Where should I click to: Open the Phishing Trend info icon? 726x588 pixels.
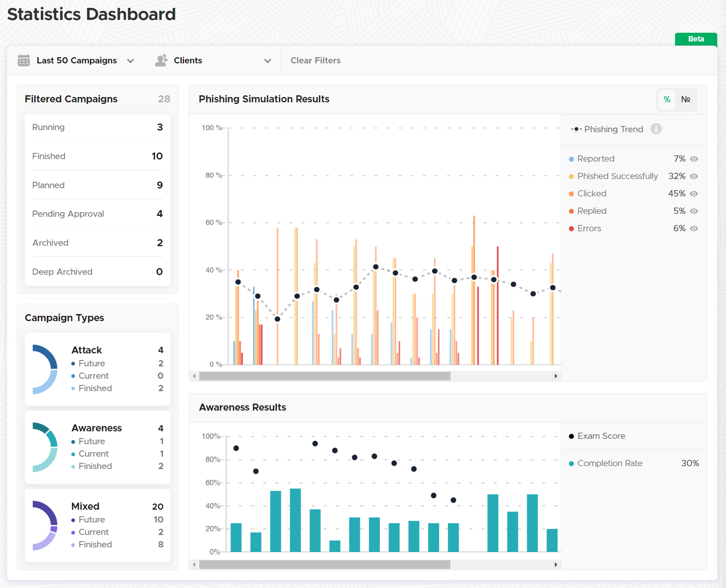(x=656, y=129)
